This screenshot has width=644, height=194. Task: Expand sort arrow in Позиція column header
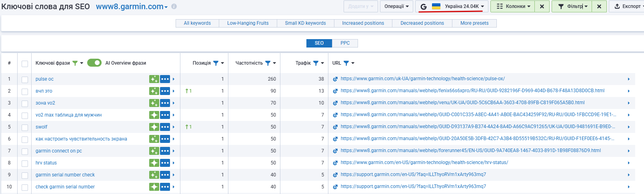[x=222, y=63]
